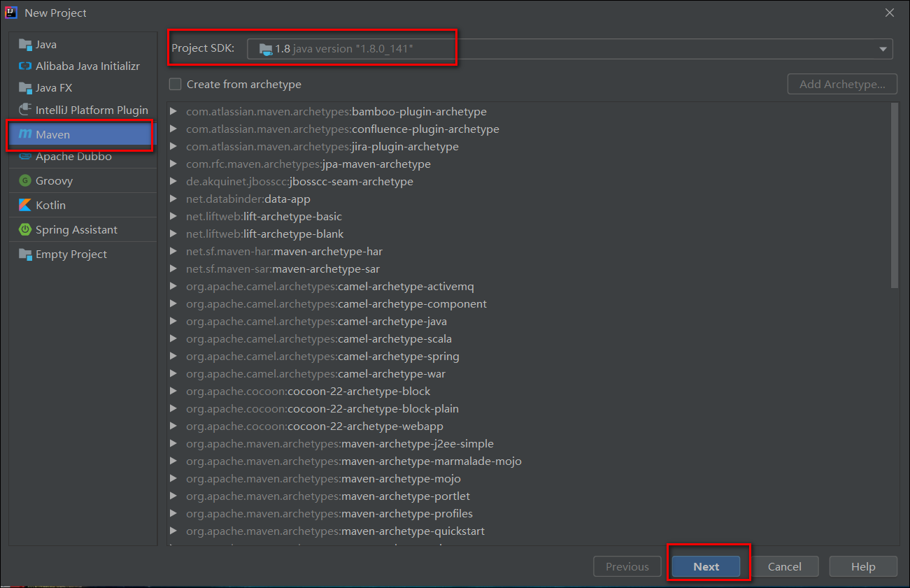Viewport: 910px width, 588px height.
Task: Expand jbosscc-seam-archetype node arrow
Action: (173, 182)
